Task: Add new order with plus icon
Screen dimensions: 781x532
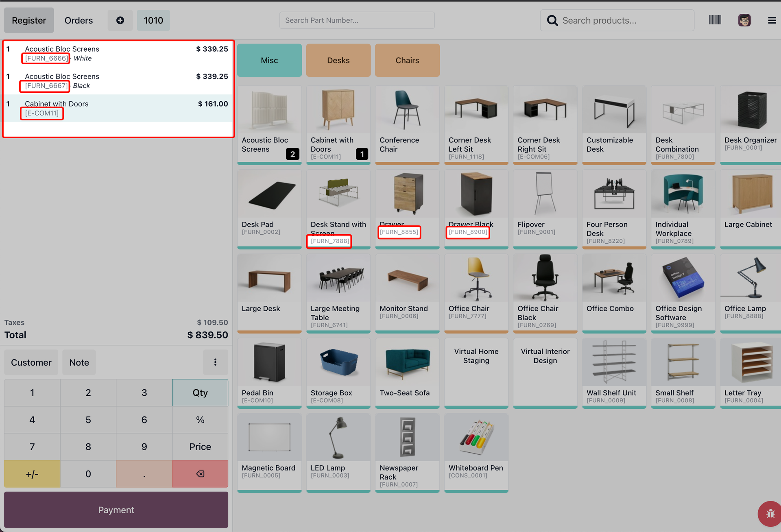Action: click(120, 20)
